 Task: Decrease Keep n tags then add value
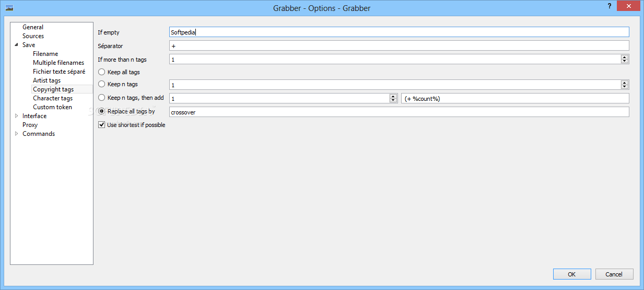pos(393,100)
